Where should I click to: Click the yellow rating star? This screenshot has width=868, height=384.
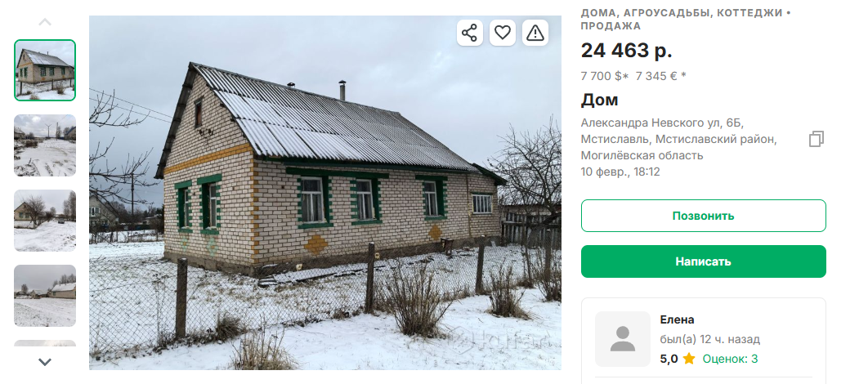coord(689,359)
